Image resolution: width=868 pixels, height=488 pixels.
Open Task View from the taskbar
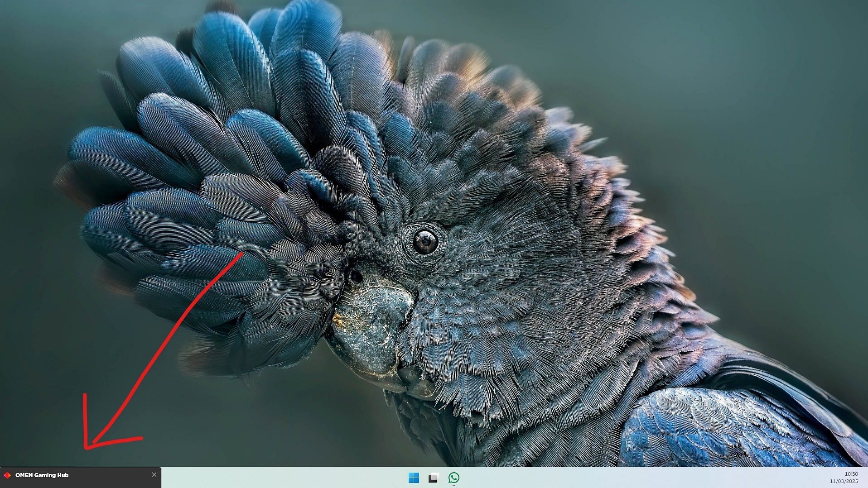point(434,478)
